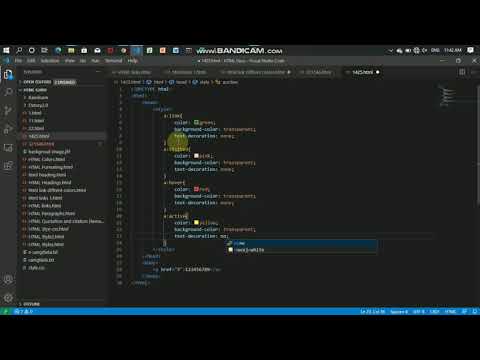Image resolution: width=480 pixels, height=360 pixels.
Task: Open Windows Start menu
Action: click(x=6, y=50)
